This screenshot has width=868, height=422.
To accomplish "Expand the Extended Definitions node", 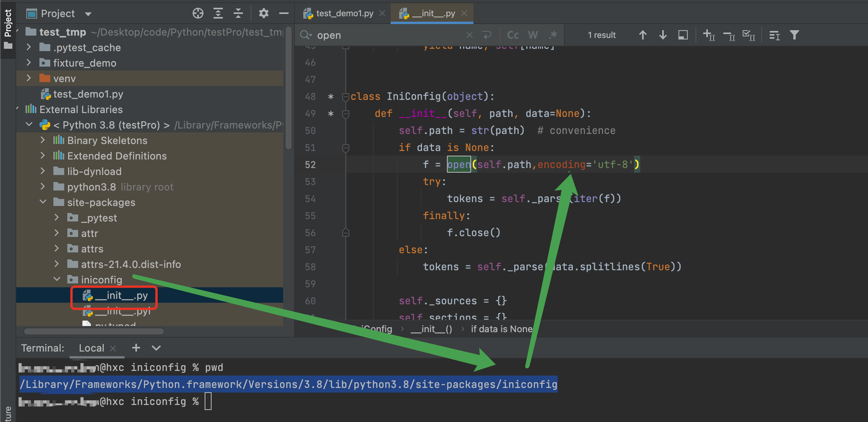I will point(43,156).
